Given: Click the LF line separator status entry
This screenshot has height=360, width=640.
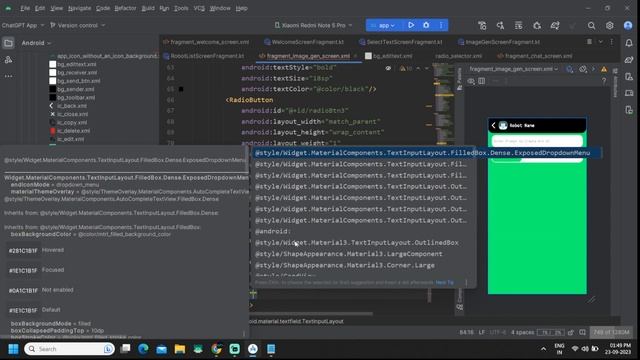Looking at the screenshot, I should [482, 332].
